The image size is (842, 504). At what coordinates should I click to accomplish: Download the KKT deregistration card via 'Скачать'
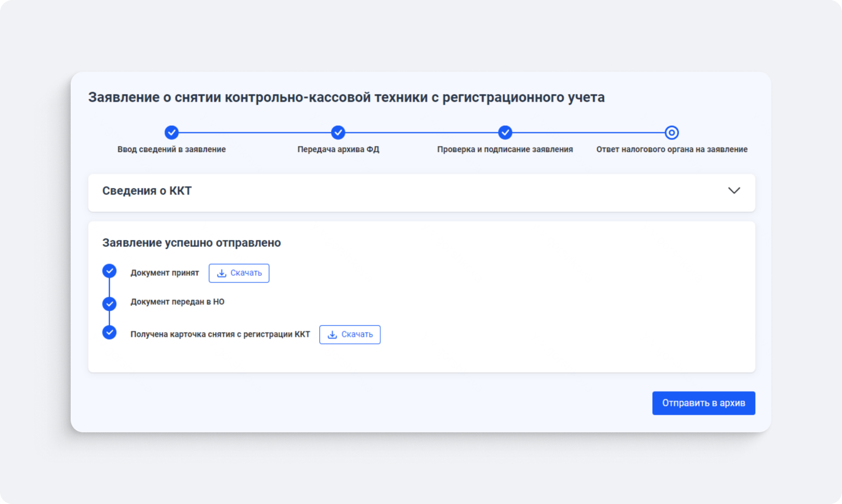pyautogui.click(x=350, y=335)
